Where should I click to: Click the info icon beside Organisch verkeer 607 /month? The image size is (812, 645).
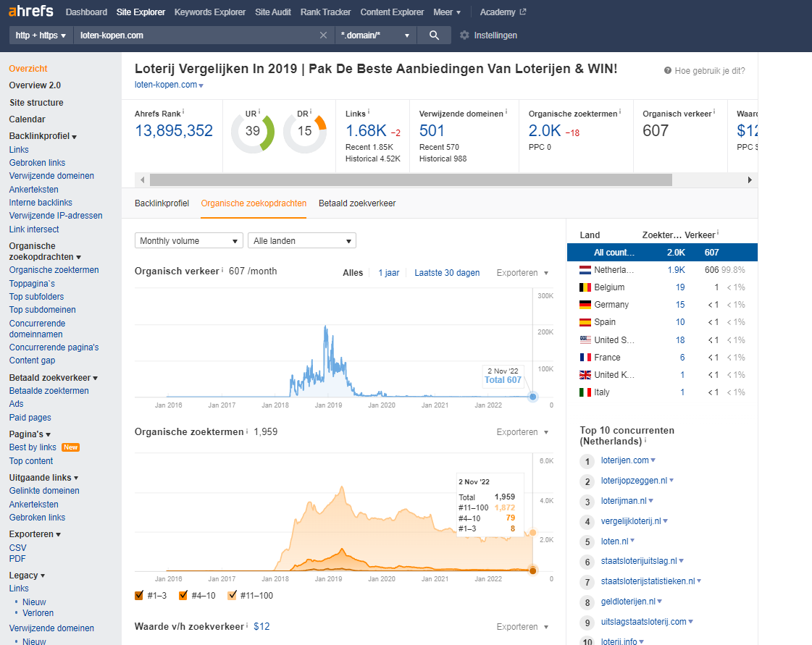pos(222,270)
